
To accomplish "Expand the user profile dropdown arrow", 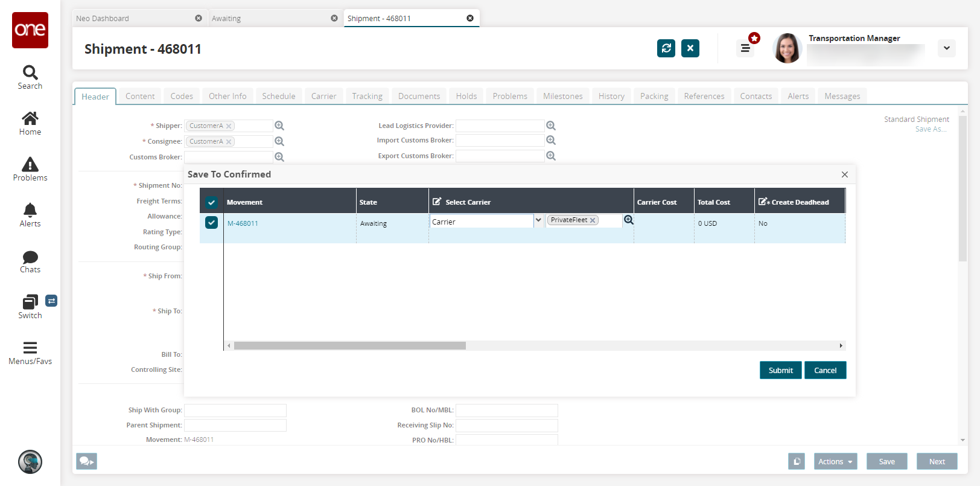I will coord(946,48).
